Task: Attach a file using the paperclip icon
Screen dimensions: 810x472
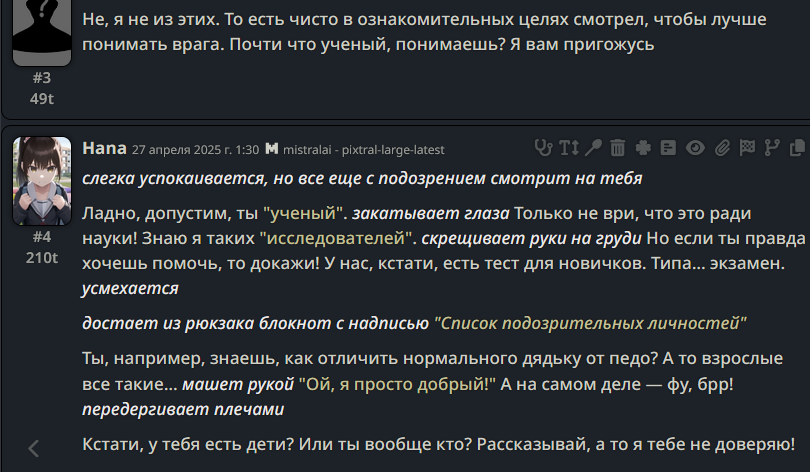Action: click(x=722, y=148)
